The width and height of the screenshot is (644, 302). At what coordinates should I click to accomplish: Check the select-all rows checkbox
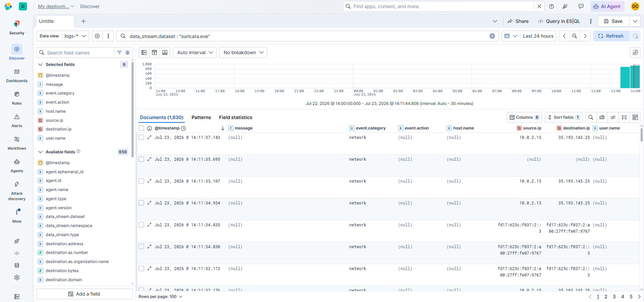pyautogui.click(x=141, y=128)
